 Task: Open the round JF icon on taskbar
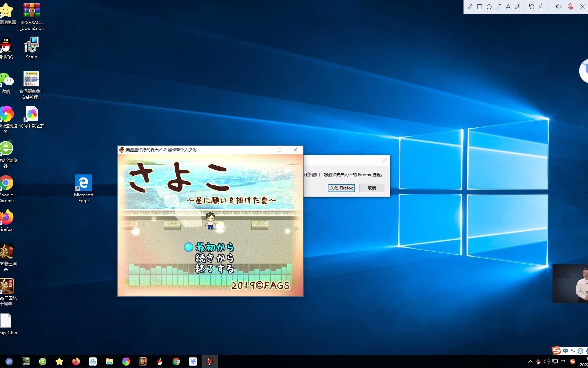click(9, 362)
